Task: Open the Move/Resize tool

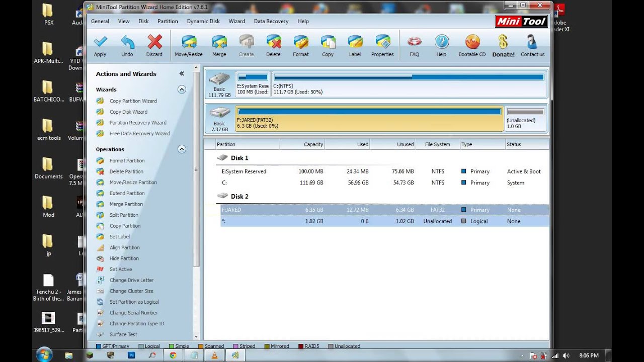Action: click(189, 46)
